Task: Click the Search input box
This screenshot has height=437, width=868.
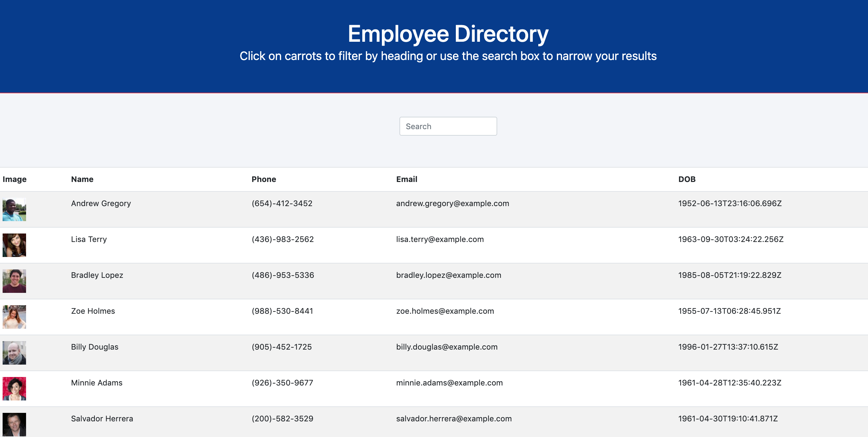Action: click(448, 126)
